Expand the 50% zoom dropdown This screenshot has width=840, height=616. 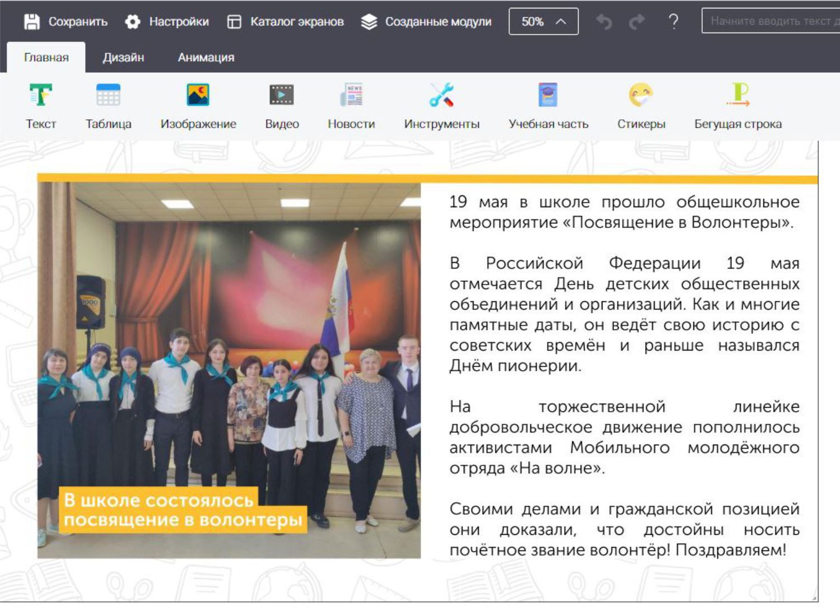[543, 22]
